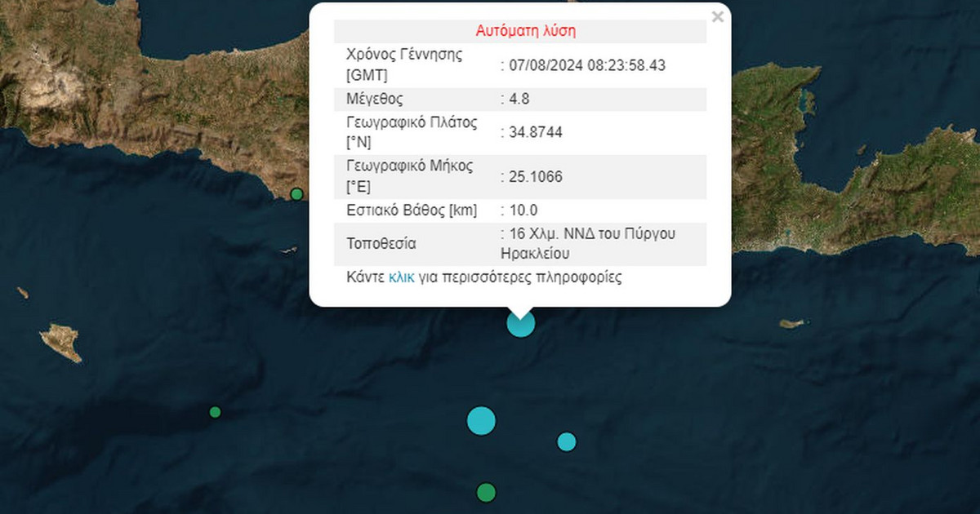Click the magnitude value 4.8
Viewport: 980px width, 514px height.
click(x=520, y=99)
